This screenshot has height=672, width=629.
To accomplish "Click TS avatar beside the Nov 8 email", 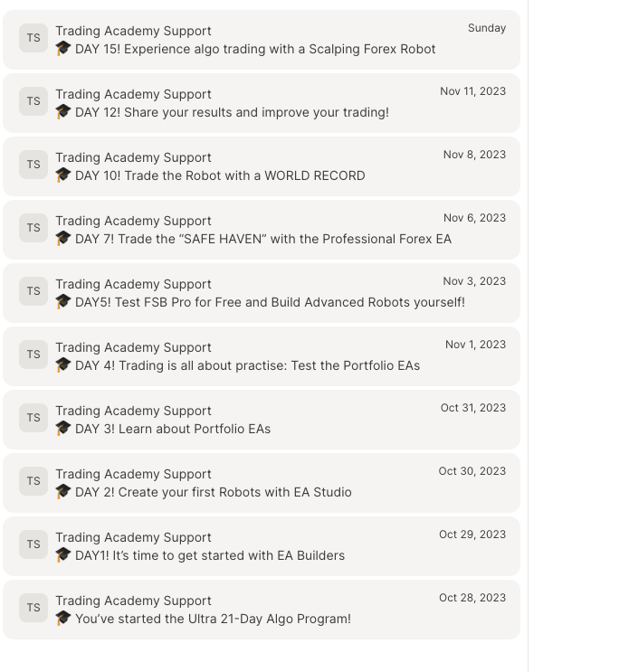I will [33, 165].
